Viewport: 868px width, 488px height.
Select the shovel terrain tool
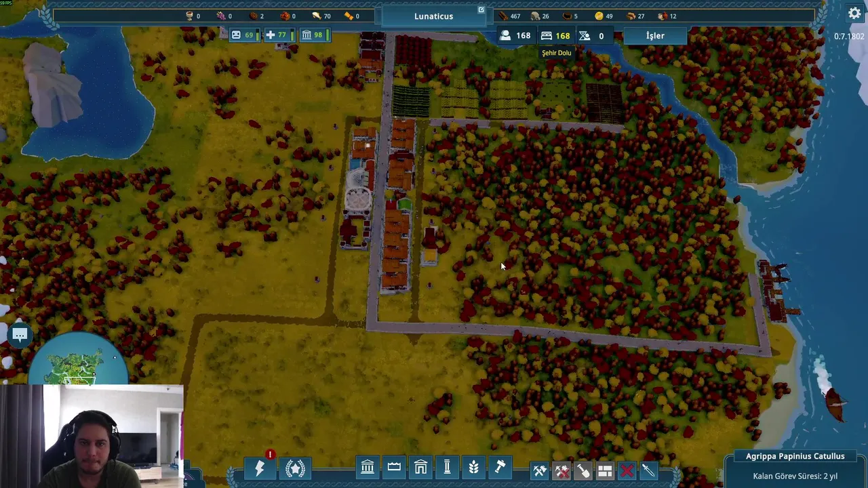(583, 470)
